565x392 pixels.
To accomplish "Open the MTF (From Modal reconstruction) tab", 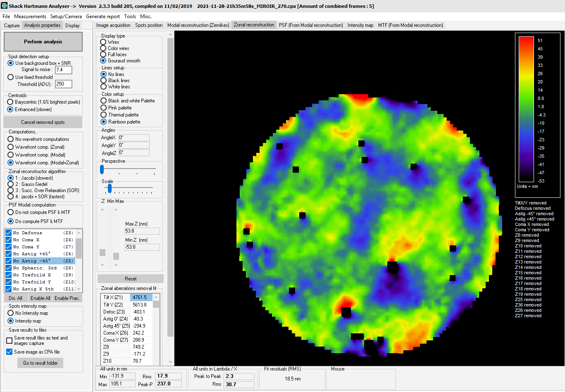I will tap(410, 25).
